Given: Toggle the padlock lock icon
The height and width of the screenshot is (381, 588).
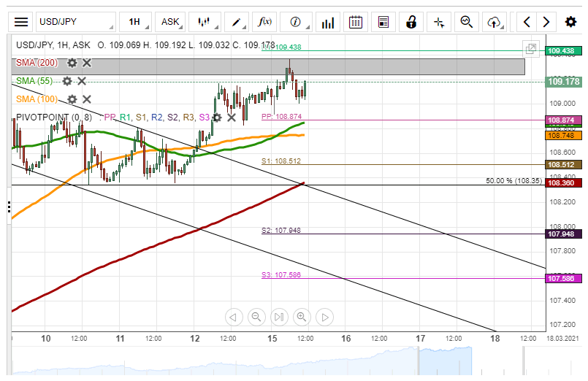Looking at the screenshot, I should pos(411,22).
